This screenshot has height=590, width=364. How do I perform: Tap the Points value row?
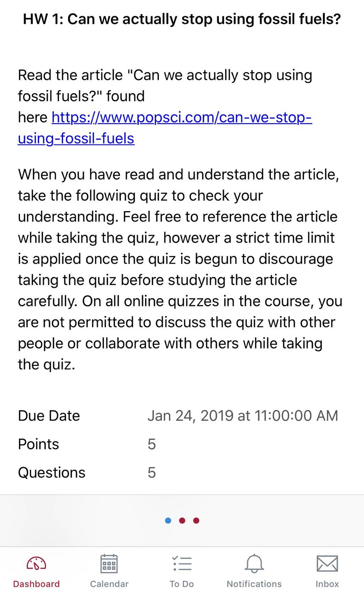point(182,444)
